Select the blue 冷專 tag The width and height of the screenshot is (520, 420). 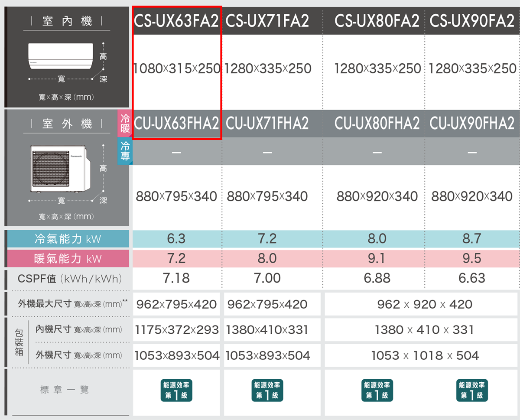[x=125, y=151]
